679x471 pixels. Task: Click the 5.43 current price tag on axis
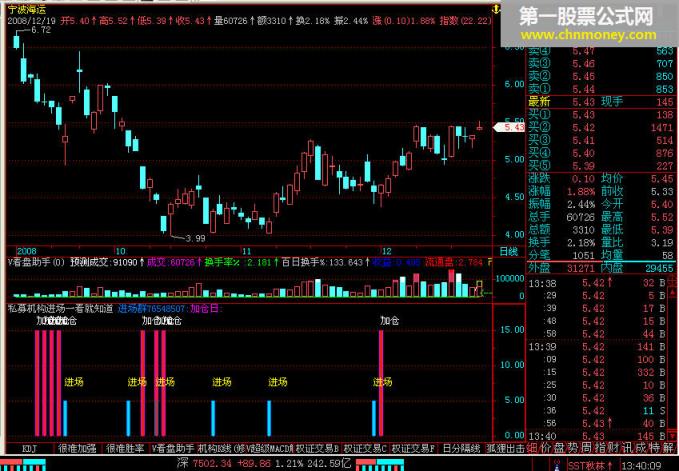click(510, 127)
